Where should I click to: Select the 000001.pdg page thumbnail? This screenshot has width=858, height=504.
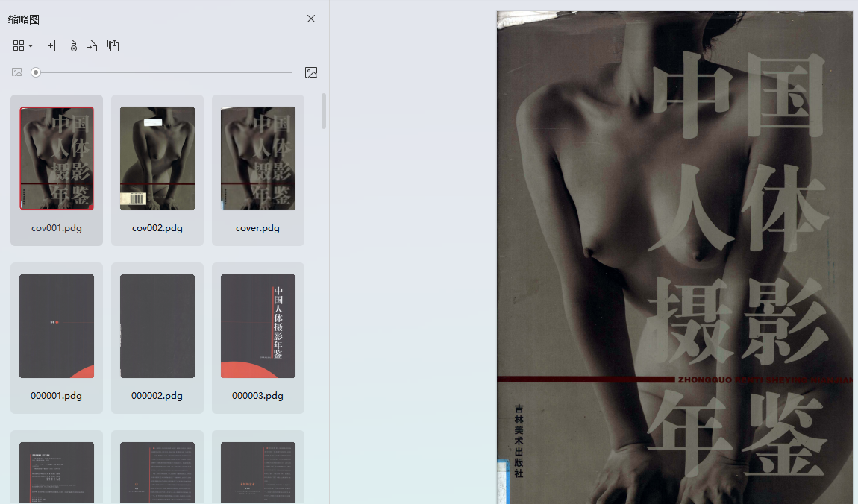(57, 326)
